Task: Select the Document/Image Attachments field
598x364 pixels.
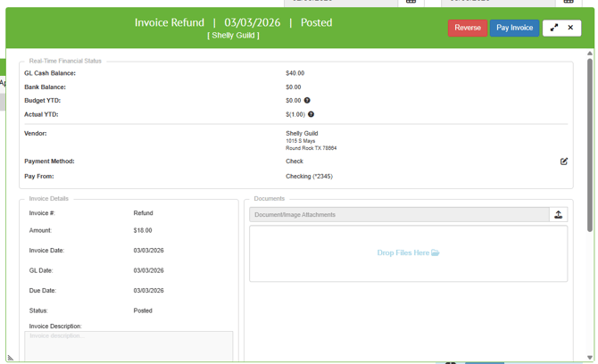Action: point(399,214)
